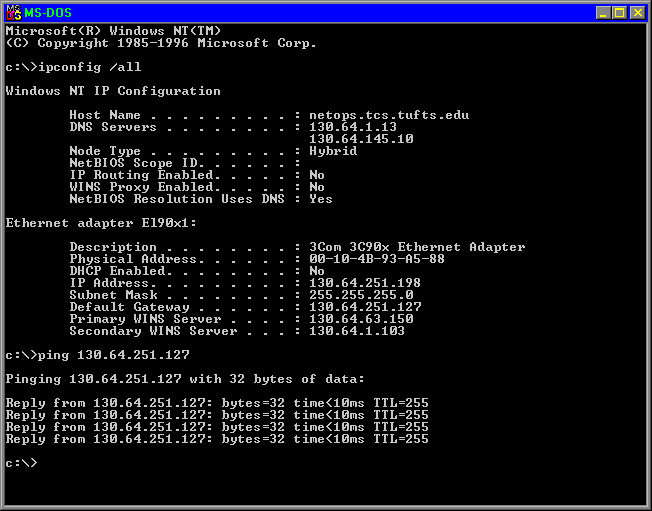Click the MS-DOS system menu icon
The height and width of the screenshot is (511, 652).
pos(13,12)
